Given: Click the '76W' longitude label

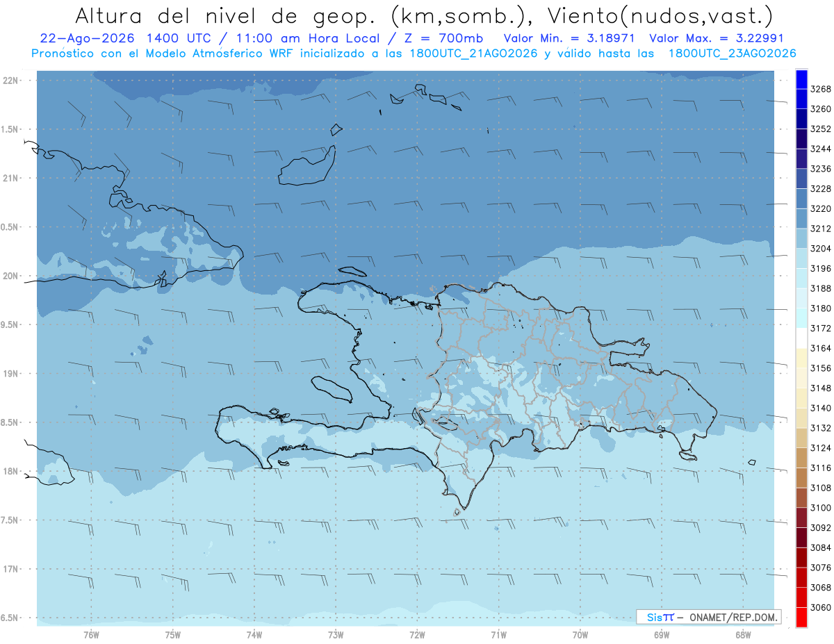Looking at the screenshot, I should click(x=91, y=635).
